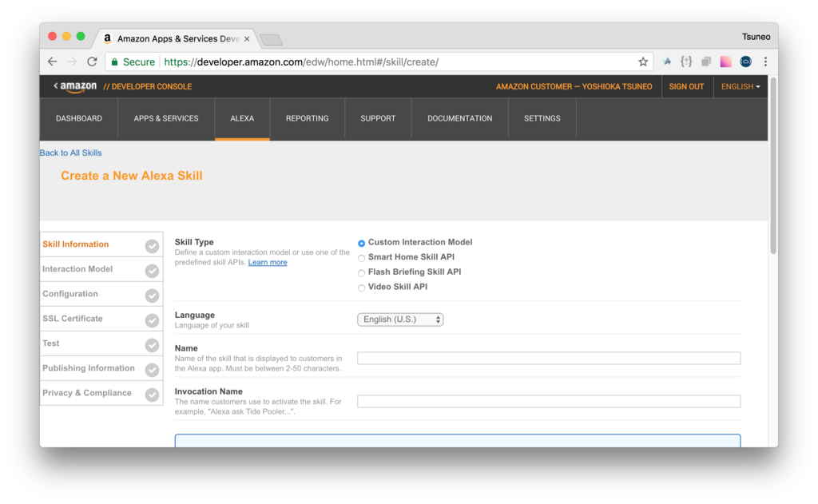Click the Invocation Name input field
The height and width of the screenshot is (504, 818).
549,401
